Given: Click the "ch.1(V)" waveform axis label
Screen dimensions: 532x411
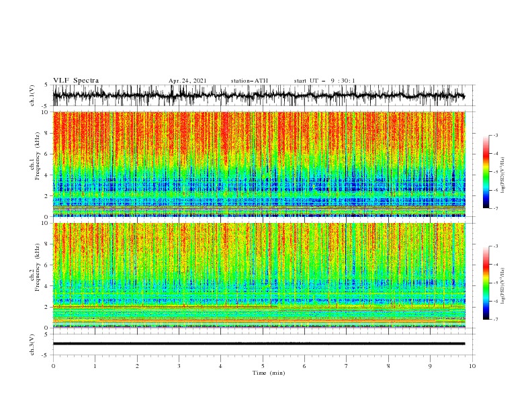Looking at the screenshot, I should (x=32, y=95).
